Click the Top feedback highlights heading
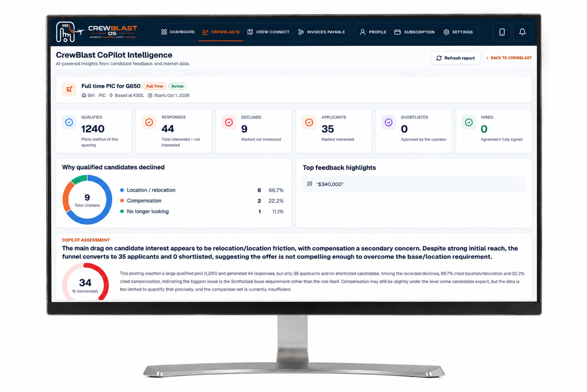The image size is (587, 392). [x=339, y=168]
